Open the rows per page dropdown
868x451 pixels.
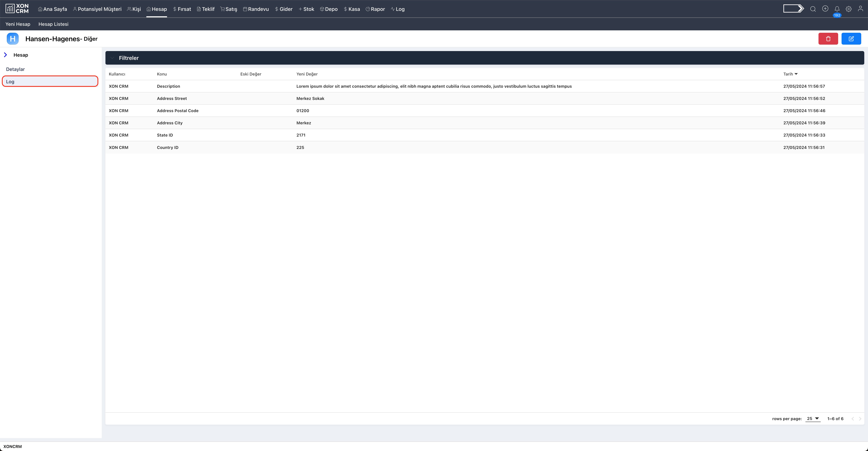coord(813,419)
